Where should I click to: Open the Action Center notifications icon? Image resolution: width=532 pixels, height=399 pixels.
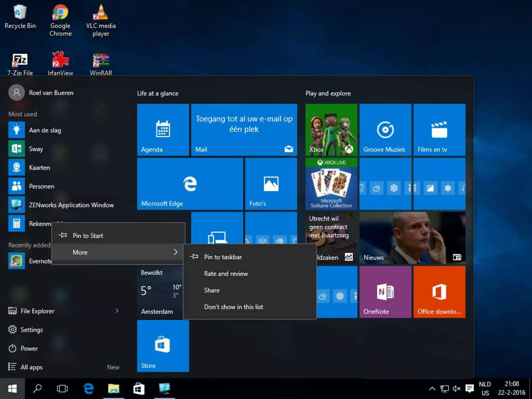tap(469, 389)
